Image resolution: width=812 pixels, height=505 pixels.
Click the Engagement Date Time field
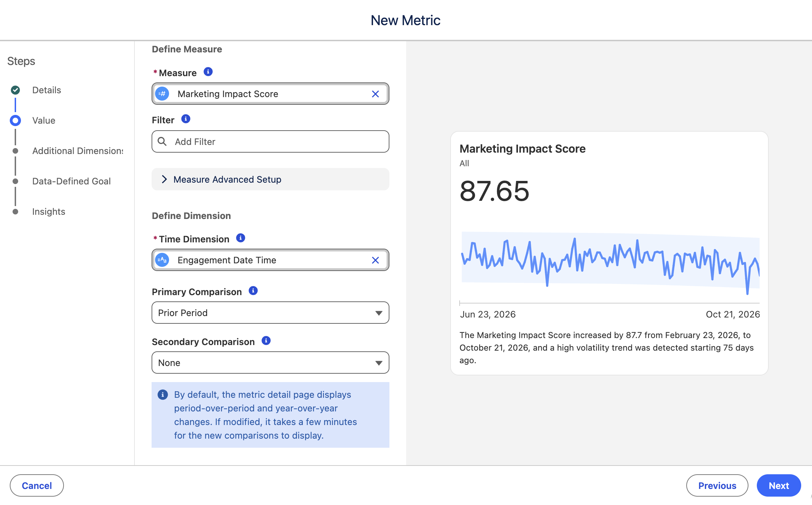point(270,260)
